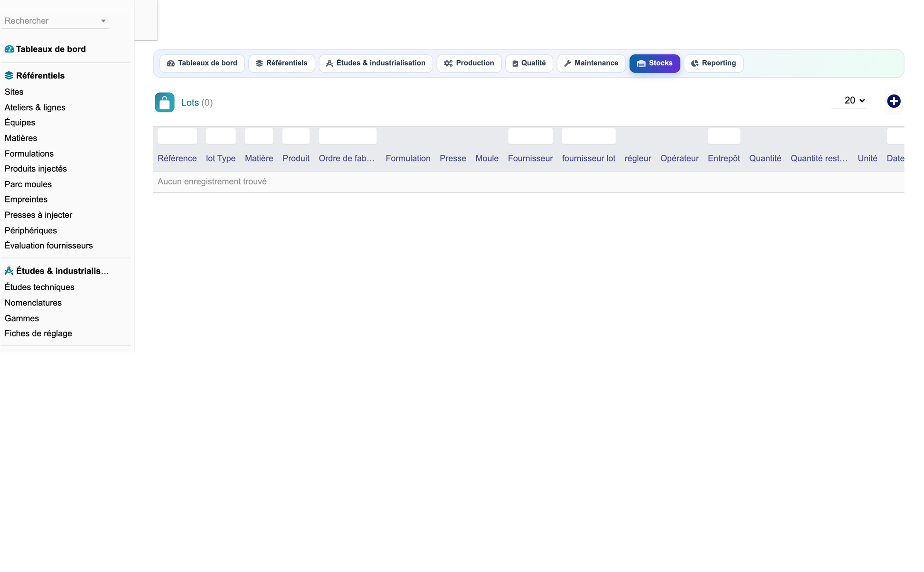
Task: Sort by the Référence column header
Action: [177, 158]
